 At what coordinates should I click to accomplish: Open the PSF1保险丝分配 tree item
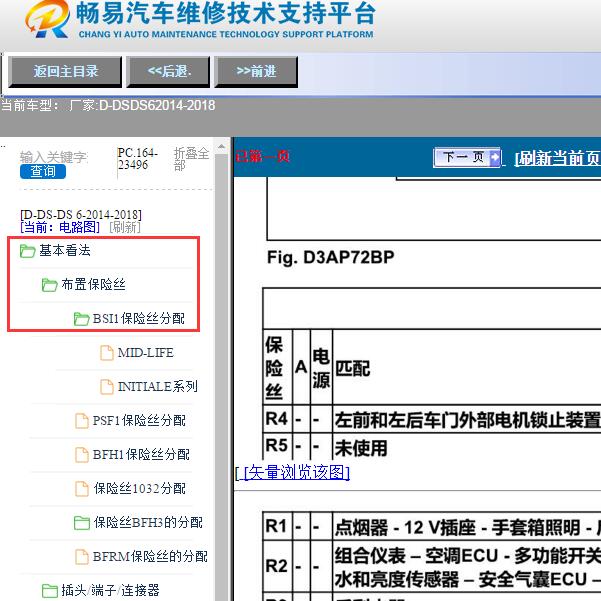point(139,420)
